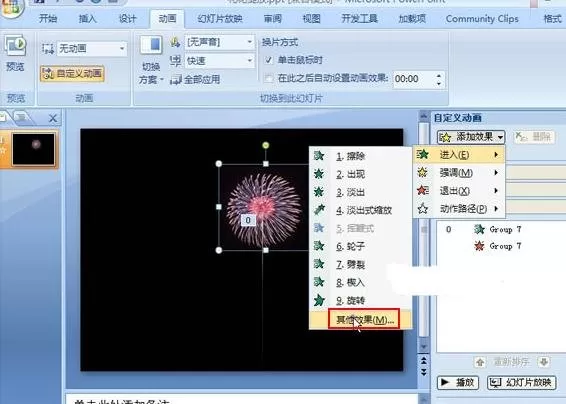Click the next slide double-arrow button
566x404 pixels.
point(424,372)
